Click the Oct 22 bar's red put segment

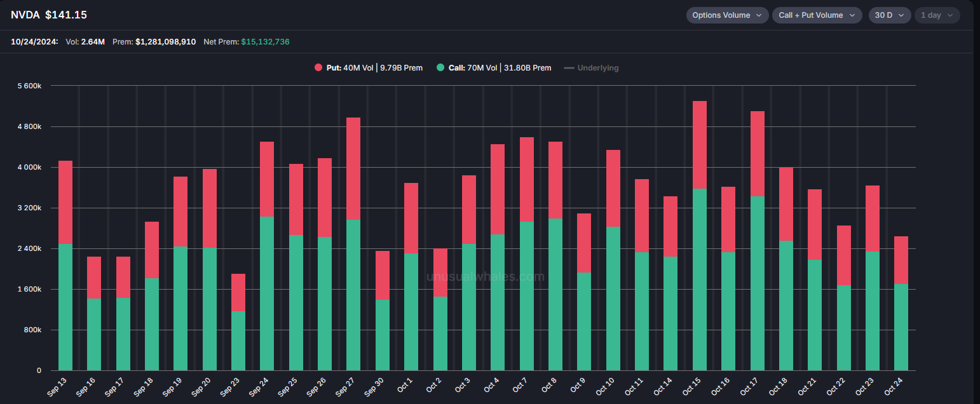pos(843,255)
